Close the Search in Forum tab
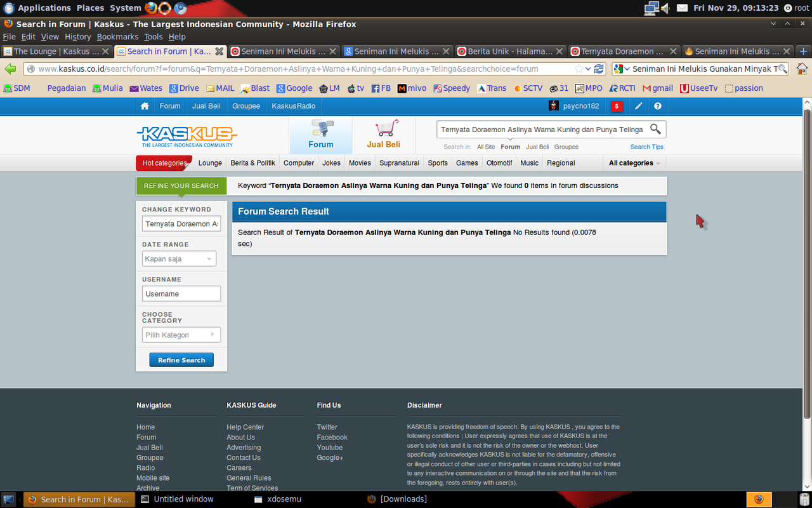This screenshot has width=812, height=508. [x=219, y=51]
